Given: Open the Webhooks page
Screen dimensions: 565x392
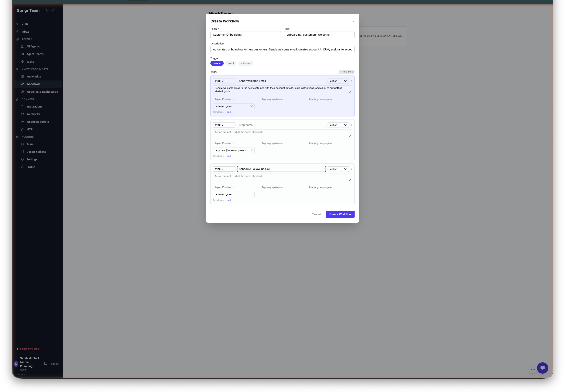Looking at the screenshot, I should pyautogui.click(x=33, y=114).
